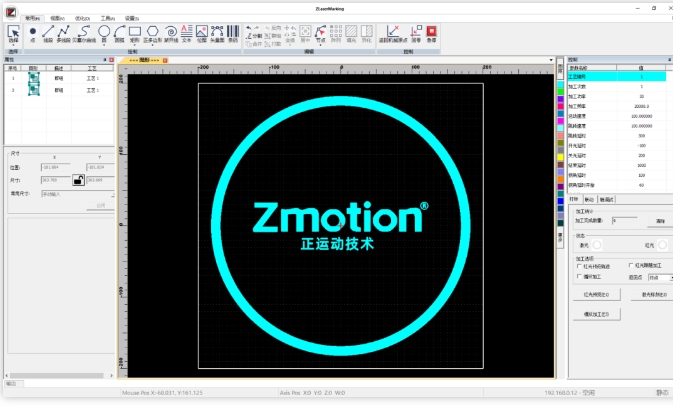Expand the dropdown under the 选择 tool

(13, 44)
